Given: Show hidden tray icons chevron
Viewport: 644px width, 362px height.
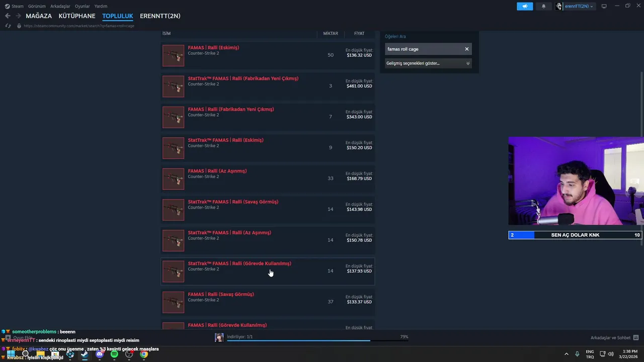Looking at the screenshot, I should pyautogui.click(x=566, y=354).
